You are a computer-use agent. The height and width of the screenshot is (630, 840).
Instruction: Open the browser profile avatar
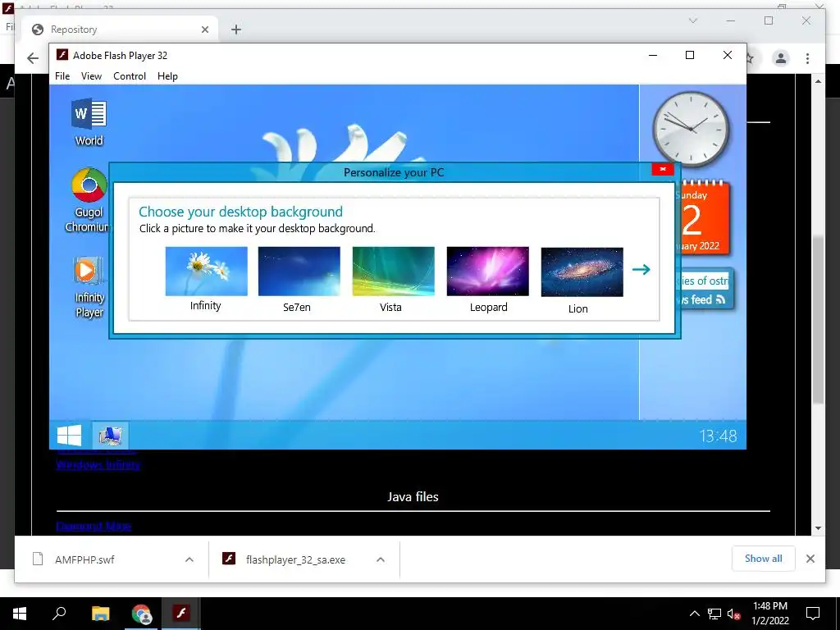[x=781, y=58]
